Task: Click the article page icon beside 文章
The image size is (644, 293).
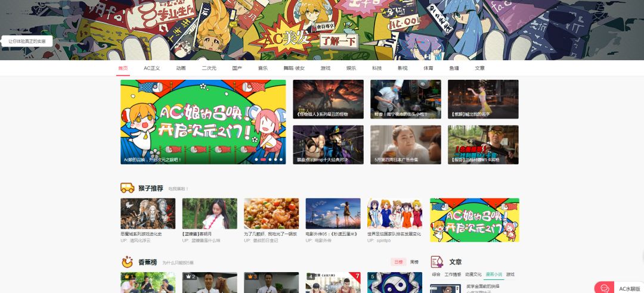Action: click(x=437, y=261)
